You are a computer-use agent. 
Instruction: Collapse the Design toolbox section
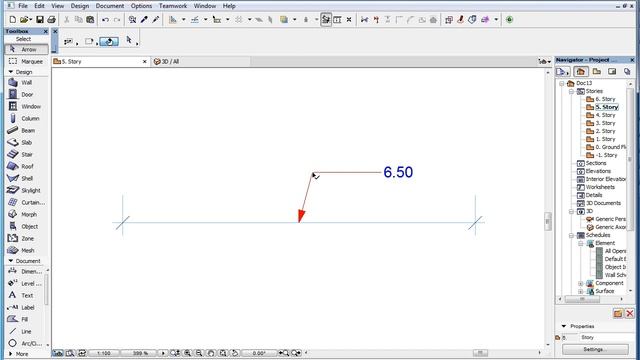point(11,72)
